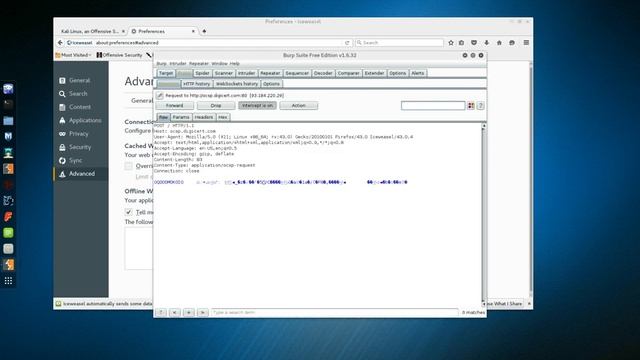Open the Files manager dock icon
The image size is (640, 360).
[8, 120]
